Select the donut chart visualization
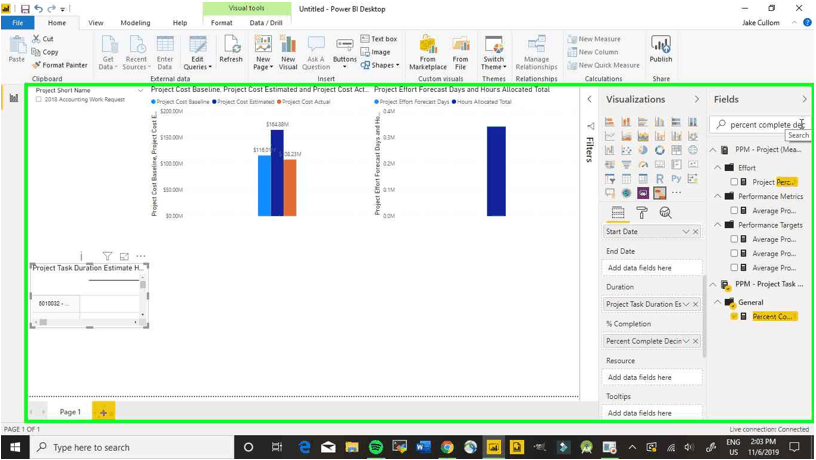 coord(659,150)
